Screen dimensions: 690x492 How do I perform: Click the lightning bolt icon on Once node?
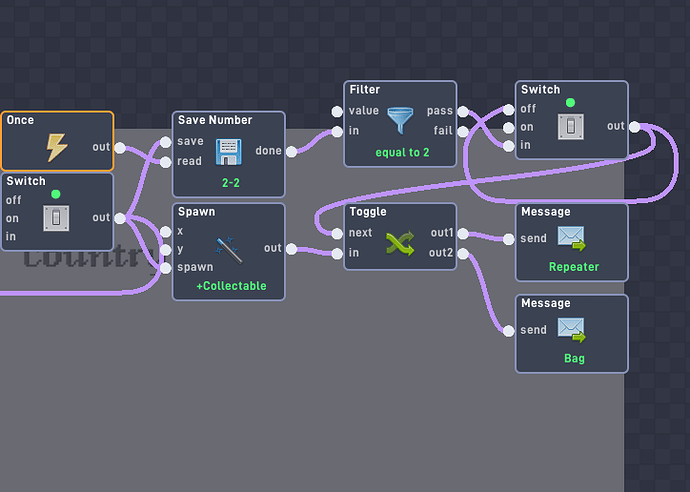pyautogui.click(x=57, y=148)
